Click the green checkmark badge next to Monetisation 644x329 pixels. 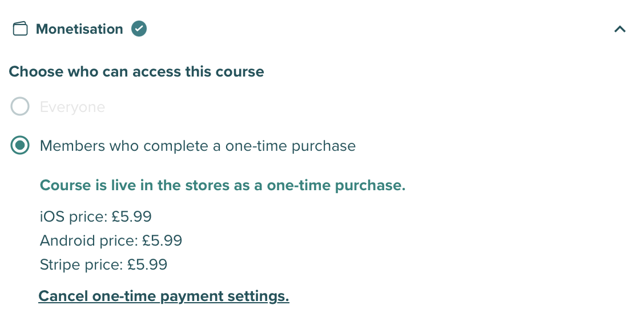138,29
